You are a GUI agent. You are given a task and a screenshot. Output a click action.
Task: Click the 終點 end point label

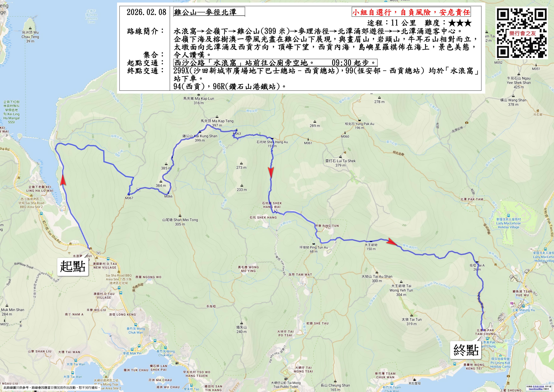coord(466,350)
